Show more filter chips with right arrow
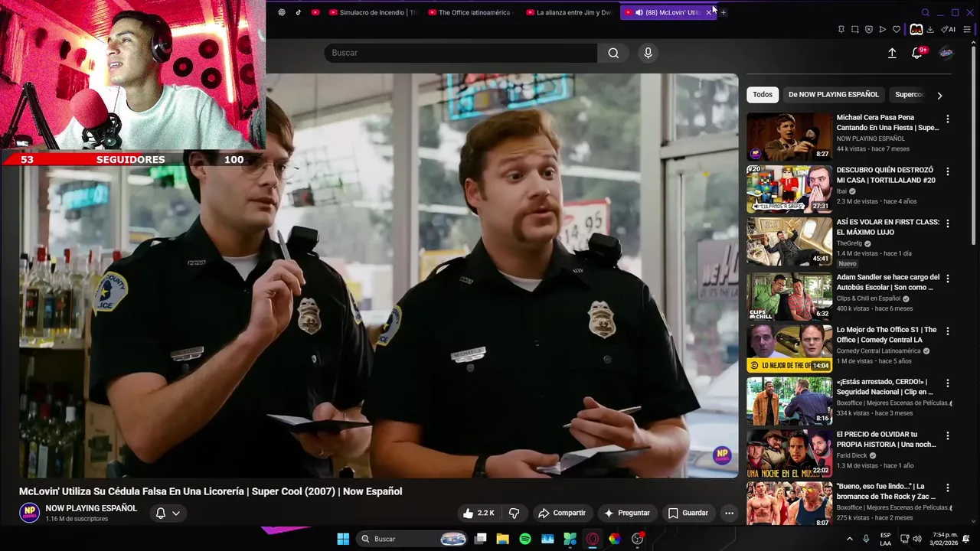This screenshot has width=980, height=551. [939, 96]
